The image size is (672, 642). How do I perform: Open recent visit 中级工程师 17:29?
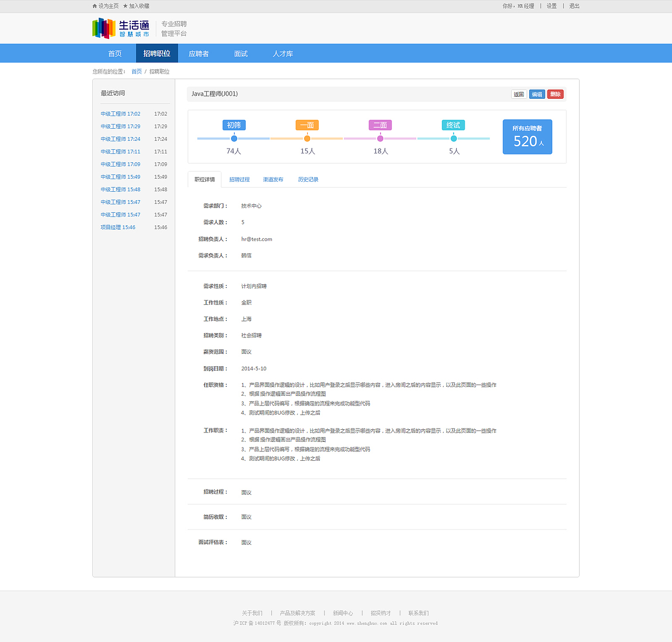[x=121, y=127]
